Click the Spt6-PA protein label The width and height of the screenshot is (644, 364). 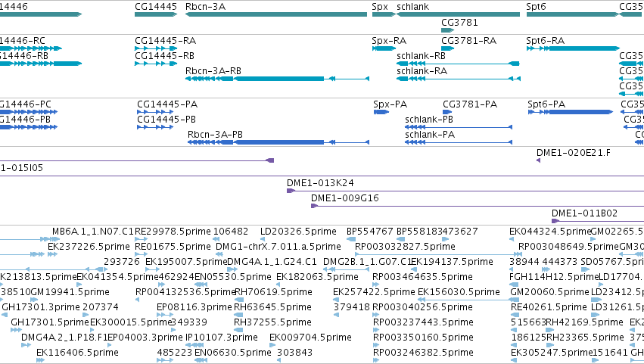pos(546,104)
